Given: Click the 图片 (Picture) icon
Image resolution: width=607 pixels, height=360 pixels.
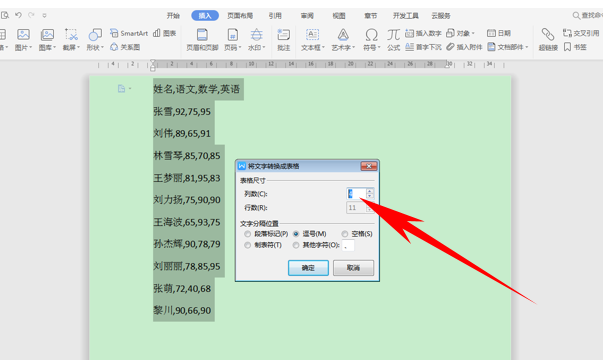Looking at the screenshot, I should (23, 35).
